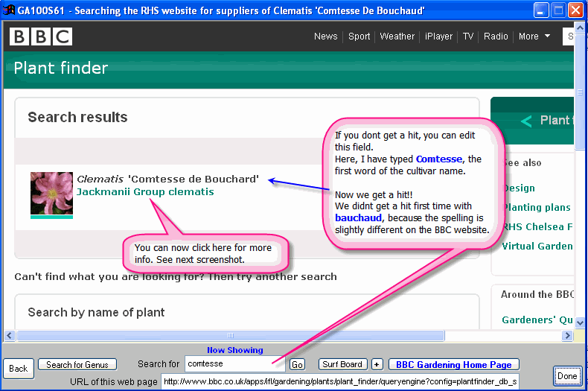Minimize the GA100S61 window
The image size is (588, 391).
[x=541, y=10]
